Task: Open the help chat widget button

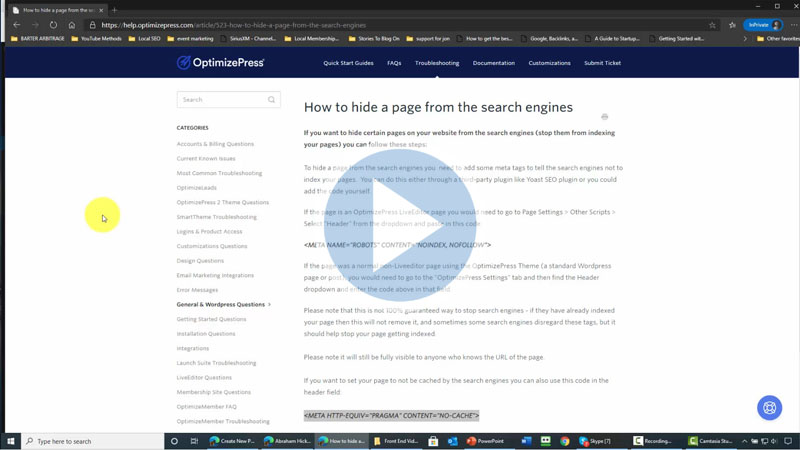Action: coord(769,408)
